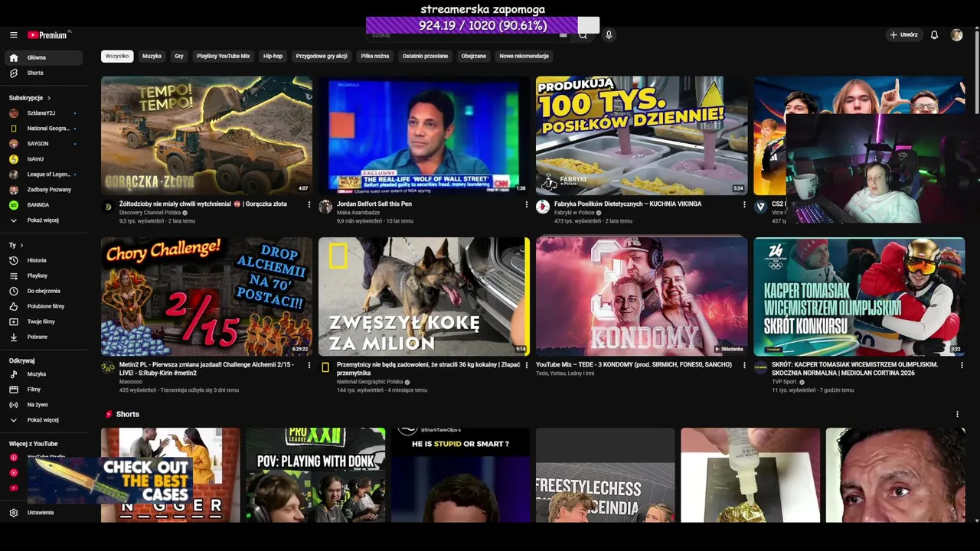Select the Przygodowe gry akcji chip
The image size is (980, 551).
tap(322, 56)
